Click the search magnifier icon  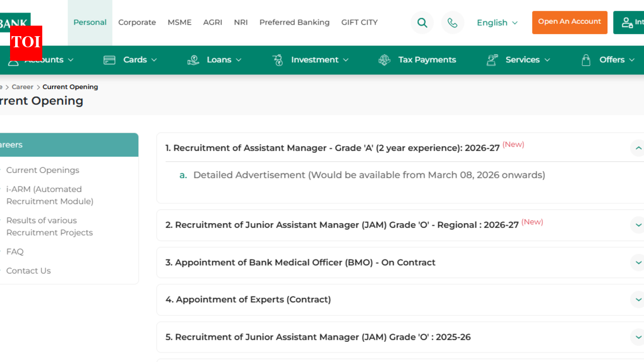[422, 22]
